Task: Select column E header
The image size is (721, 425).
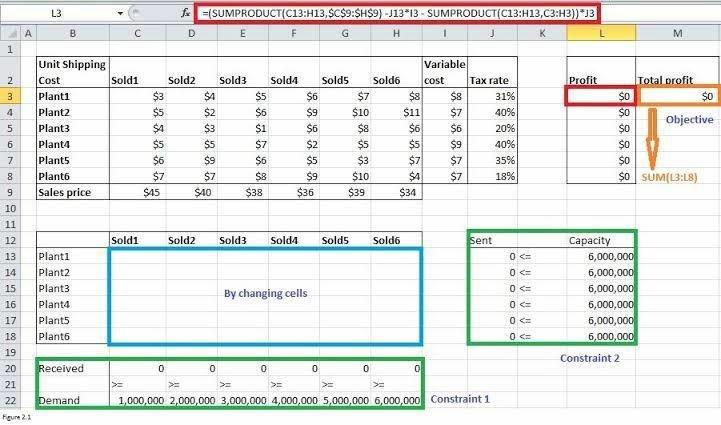Action: click(243, 34)
